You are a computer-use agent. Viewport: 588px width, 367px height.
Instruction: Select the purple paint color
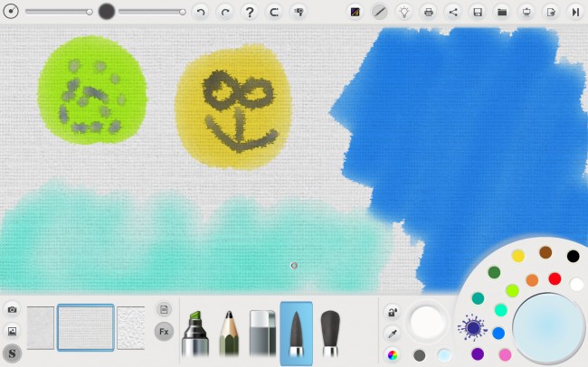pyautogui.click(x=478, y=353)
